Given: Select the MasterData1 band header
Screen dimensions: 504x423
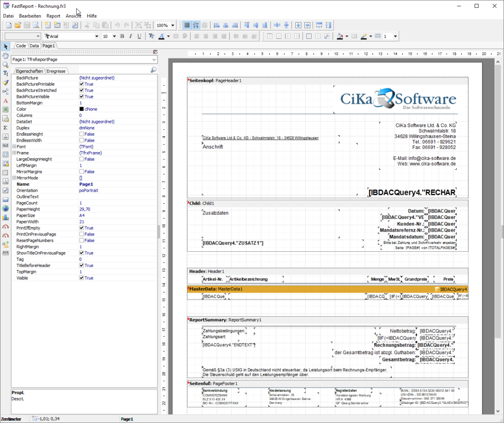Looking at the screenshot, I should click(x=327, y=289).
